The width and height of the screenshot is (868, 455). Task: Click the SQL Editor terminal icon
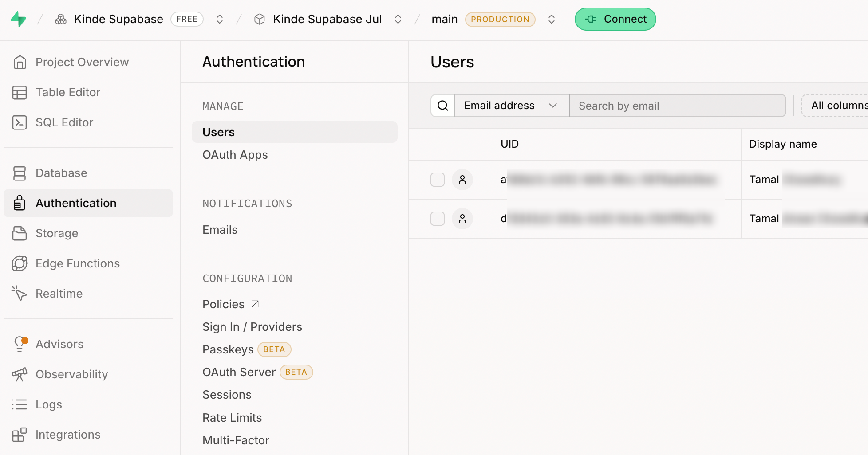20,122
